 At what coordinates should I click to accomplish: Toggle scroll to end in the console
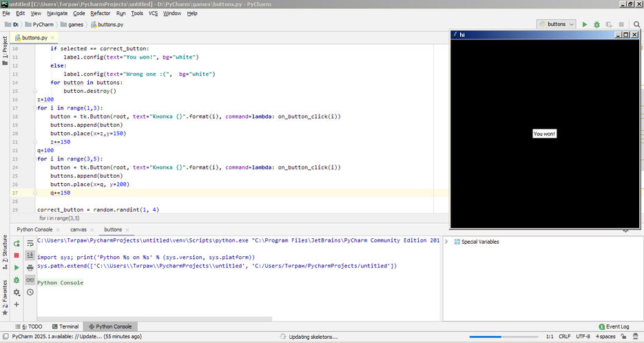pyautogui.click(x=30, y=256)
